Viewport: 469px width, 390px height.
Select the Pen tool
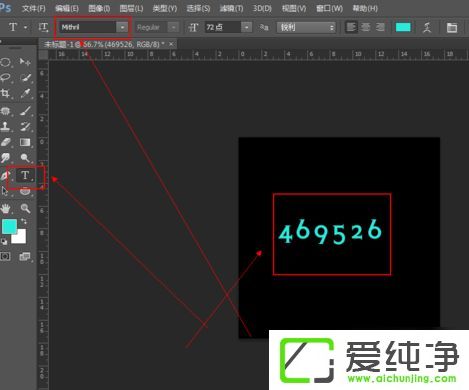(x=4, y=175)
